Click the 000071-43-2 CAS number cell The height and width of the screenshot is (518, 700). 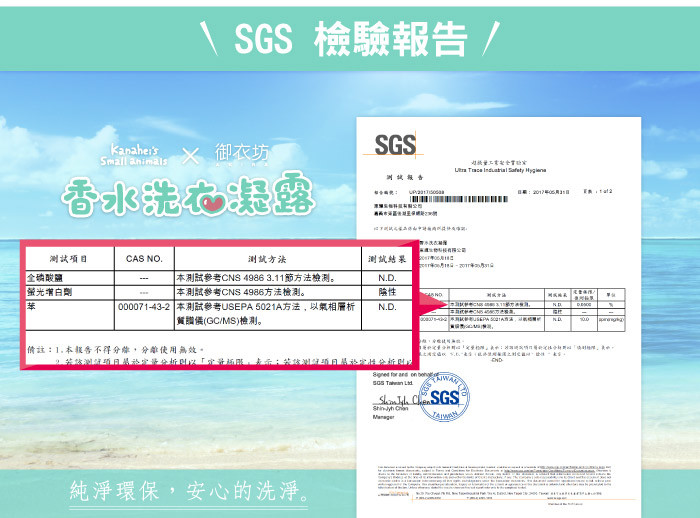(145, 307)
